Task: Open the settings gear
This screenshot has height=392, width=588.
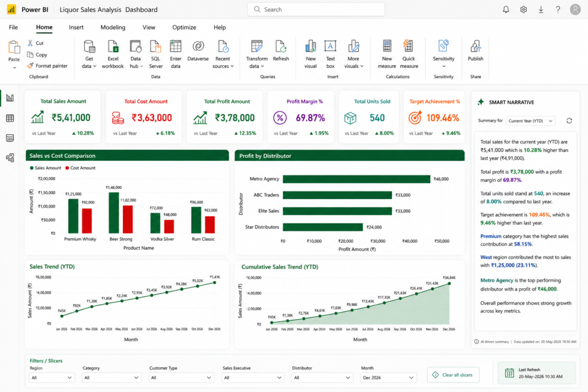Action: point(524,9)
